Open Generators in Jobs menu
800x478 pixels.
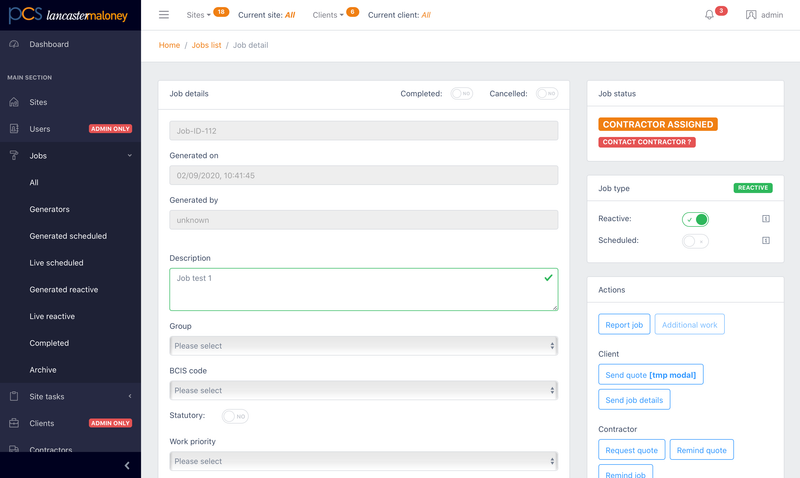coord(49,209)
